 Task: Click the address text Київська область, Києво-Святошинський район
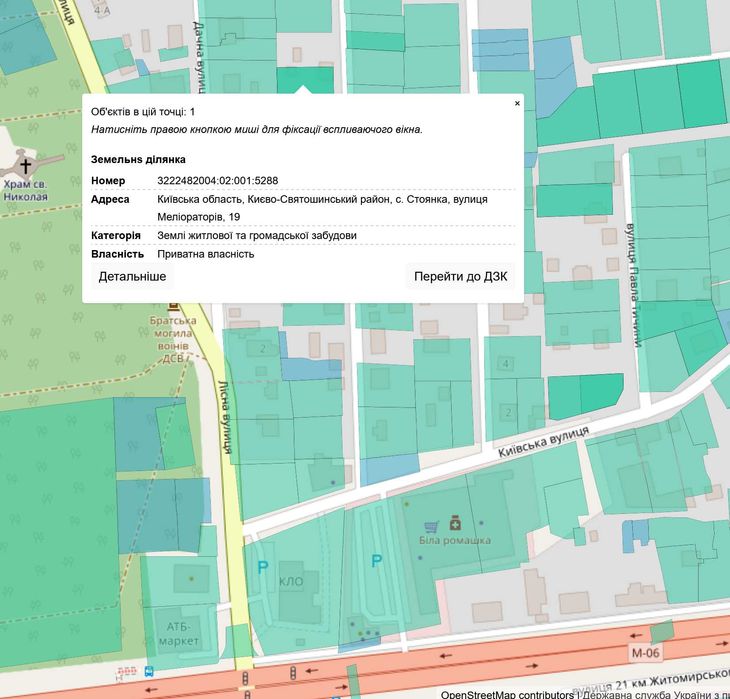[274, 199]
